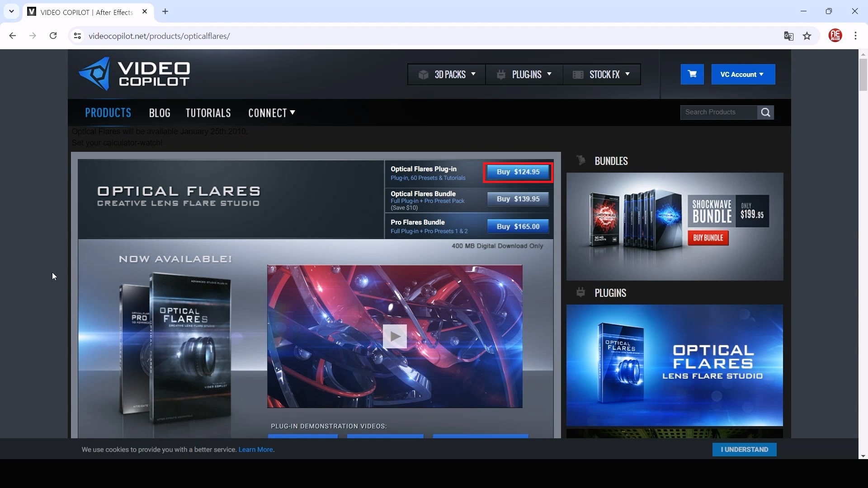Click the cookie Learn More link
Screen dimensions: 868x488
[x=256, y=450]
